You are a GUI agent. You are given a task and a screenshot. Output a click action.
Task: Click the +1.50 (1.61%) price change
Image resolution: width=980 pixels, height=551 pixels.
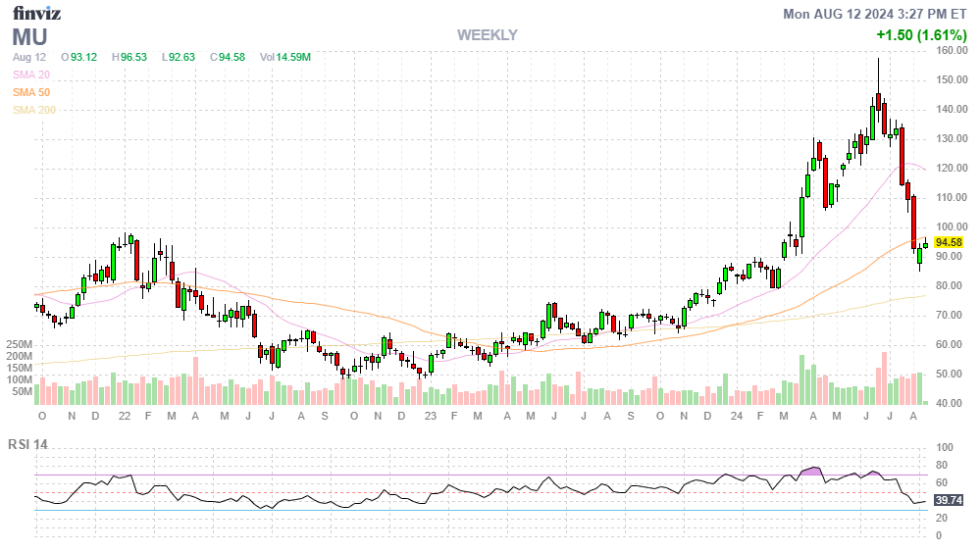tap(921, 35)
